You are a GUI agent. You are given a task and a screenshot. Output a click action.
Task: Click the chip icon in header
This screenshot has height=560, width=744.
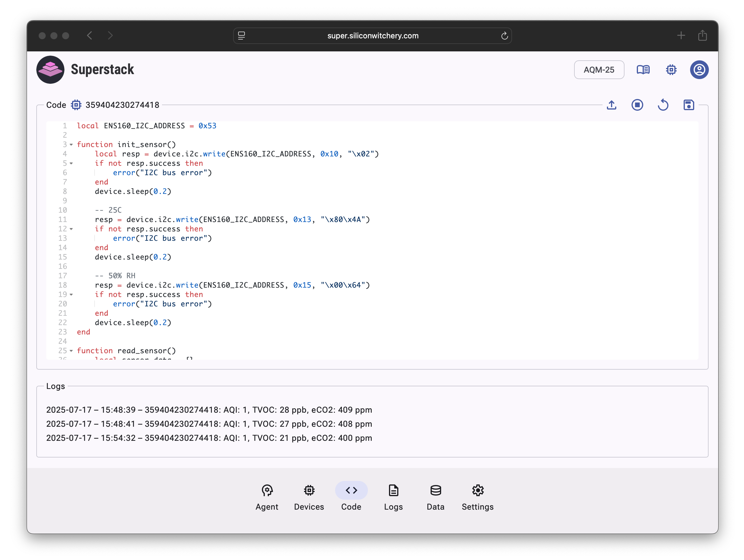671,70
